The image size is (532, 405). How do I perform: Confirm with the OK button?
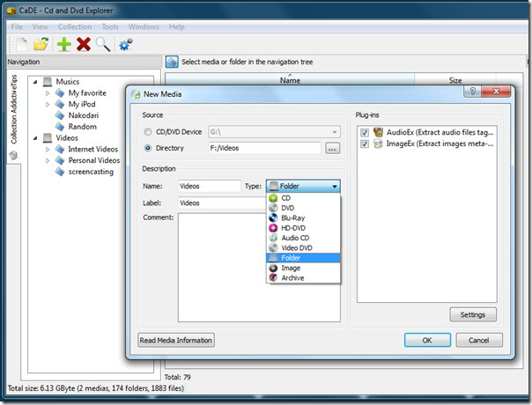pos(427,340)
